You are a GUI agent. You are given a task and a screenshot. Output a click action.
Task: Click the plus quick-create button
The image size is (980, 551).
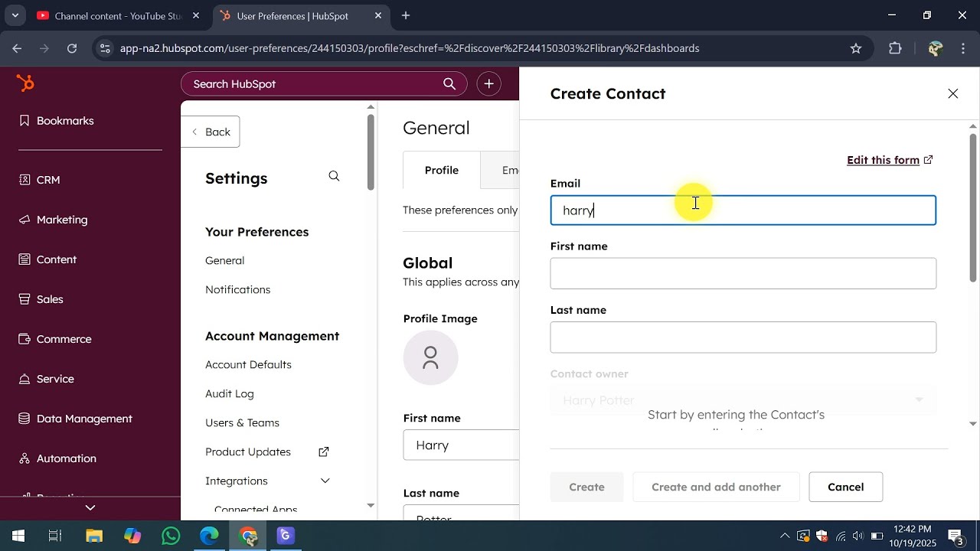click(488, 84)
